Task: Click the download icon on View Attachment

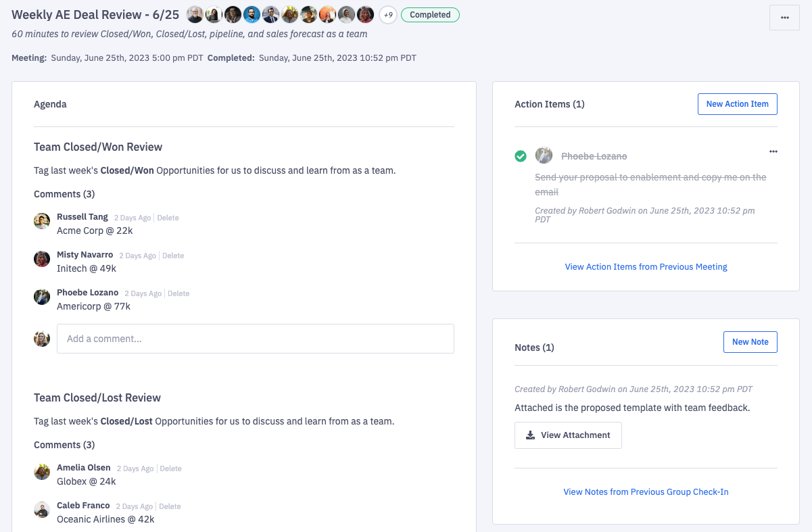Action: click(x=531, y=435)
